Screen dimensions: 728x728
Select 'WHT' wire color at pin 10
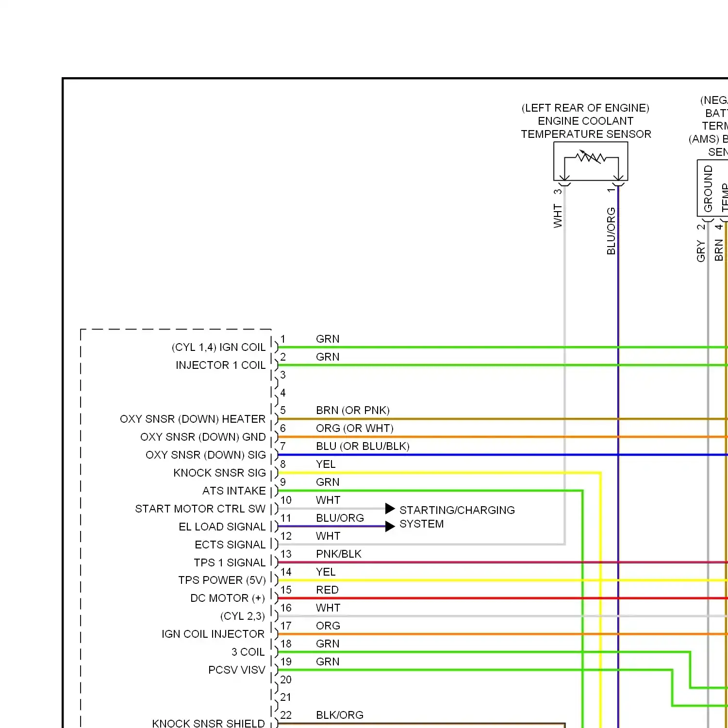[x=328, y=500]
